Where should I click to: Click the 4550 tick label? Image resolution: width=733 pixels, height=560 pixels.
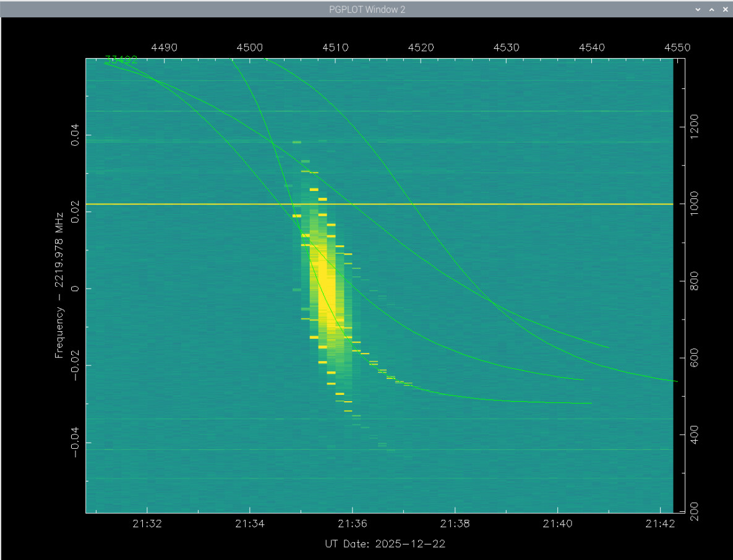[x=677, y=48]
